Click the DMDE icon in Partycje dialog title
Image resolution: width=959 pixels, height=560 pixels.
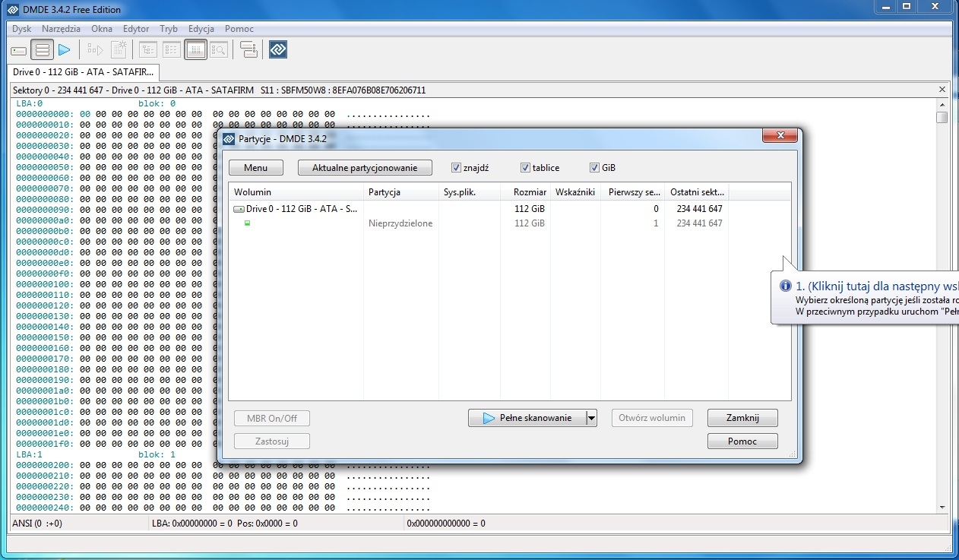pos(228,138)
